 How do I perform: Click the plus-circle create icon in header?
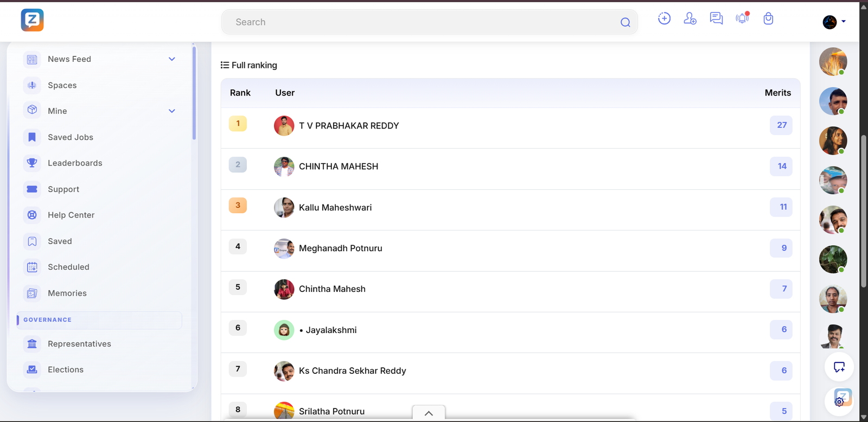click(x=664, y=18)
